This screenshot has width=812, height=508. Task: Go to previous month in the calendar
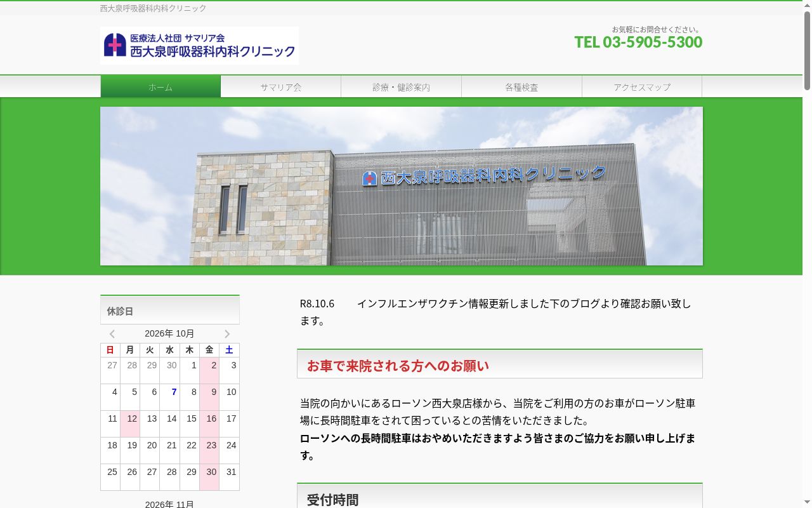click(112, 334)
